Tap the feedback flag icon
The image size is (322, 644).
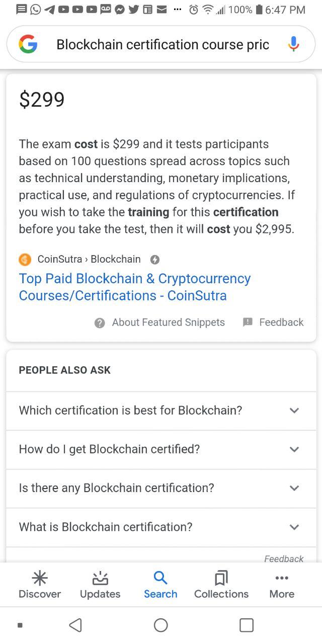(x=248, y=322)
